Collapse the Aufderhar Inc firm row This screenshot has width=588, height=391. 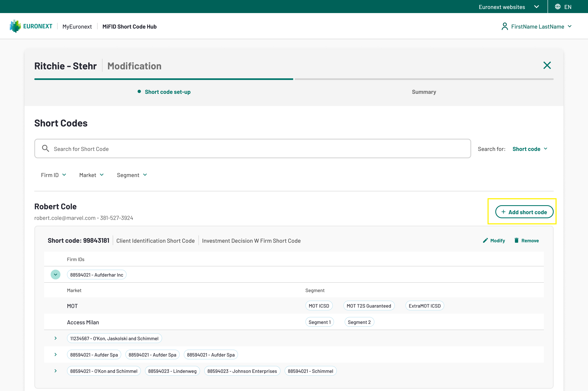click(55, 275)
